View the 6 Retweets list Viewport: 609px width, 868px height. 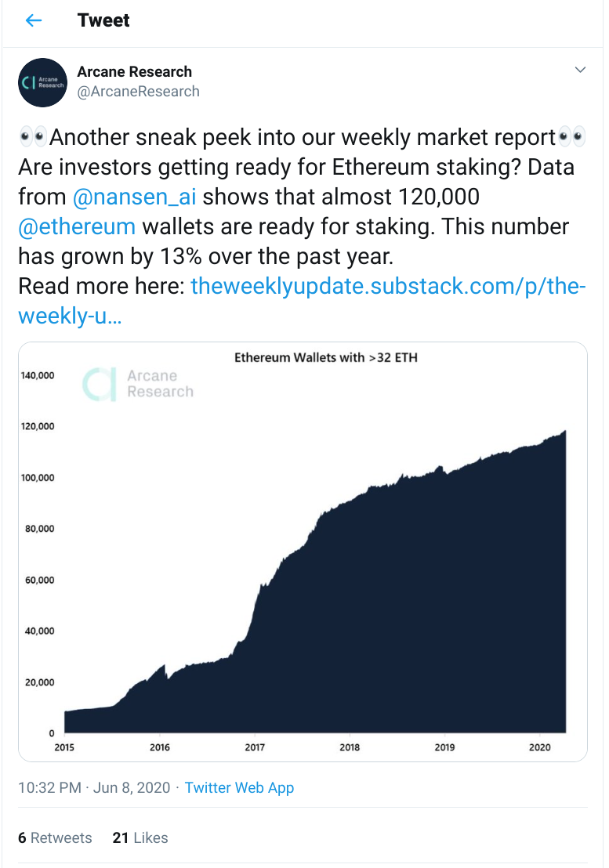55,838
